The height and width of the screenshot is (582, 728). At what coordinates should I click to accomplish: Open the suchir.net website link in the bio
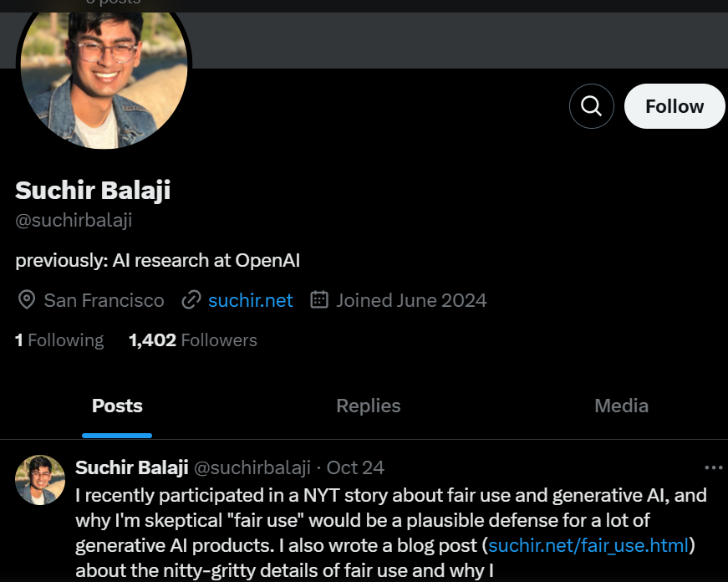pyautogui.click(x=251, y=300)
